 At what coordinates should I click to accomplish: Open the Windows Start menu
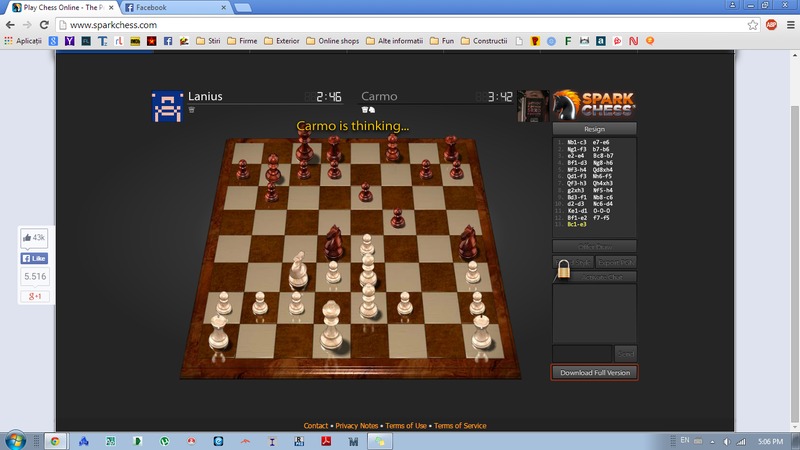coord(17,439)
